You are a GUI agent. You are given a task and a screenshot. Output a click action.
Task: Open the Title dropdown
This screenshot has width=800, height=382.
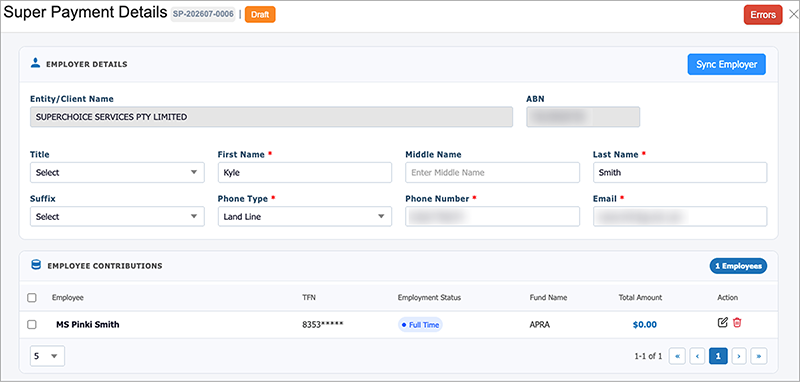[x=117, y=172]
